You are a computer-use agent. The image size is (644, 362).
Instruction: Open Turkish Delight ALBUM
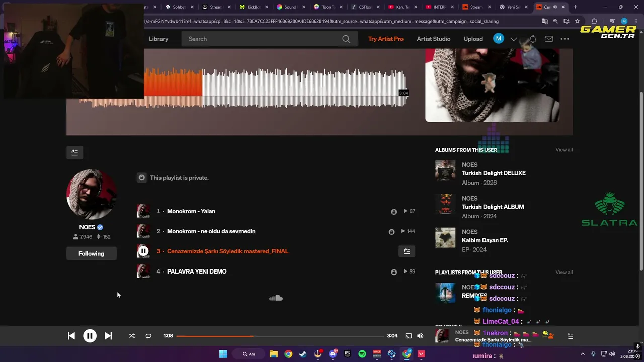click(493, 207)
